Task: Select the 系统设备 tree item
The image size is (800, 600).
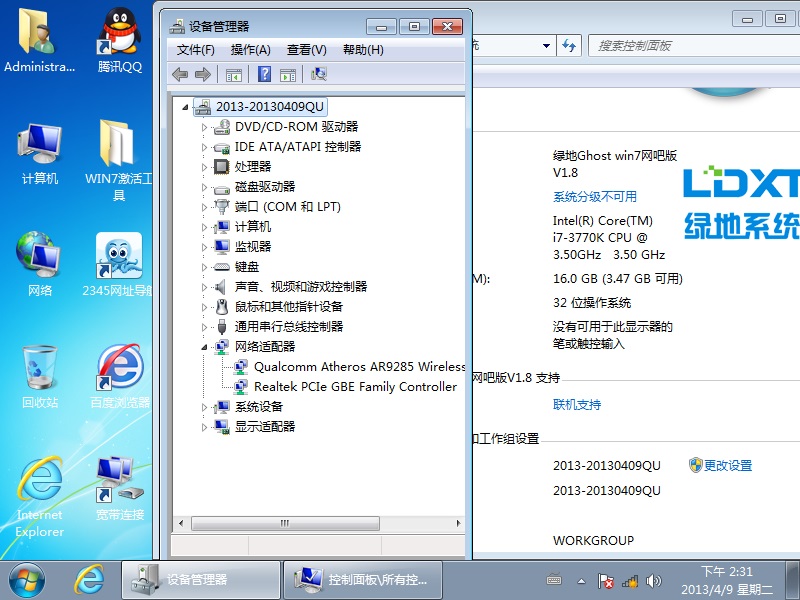Action: click(x=248, y=407)
